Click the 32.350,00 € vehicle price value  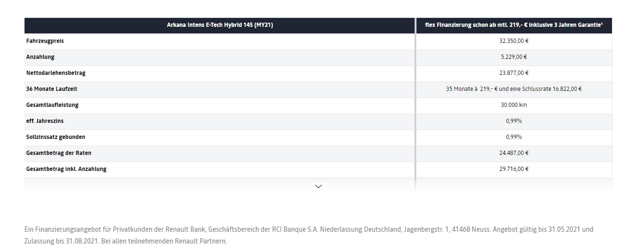[x=514, y=41]
